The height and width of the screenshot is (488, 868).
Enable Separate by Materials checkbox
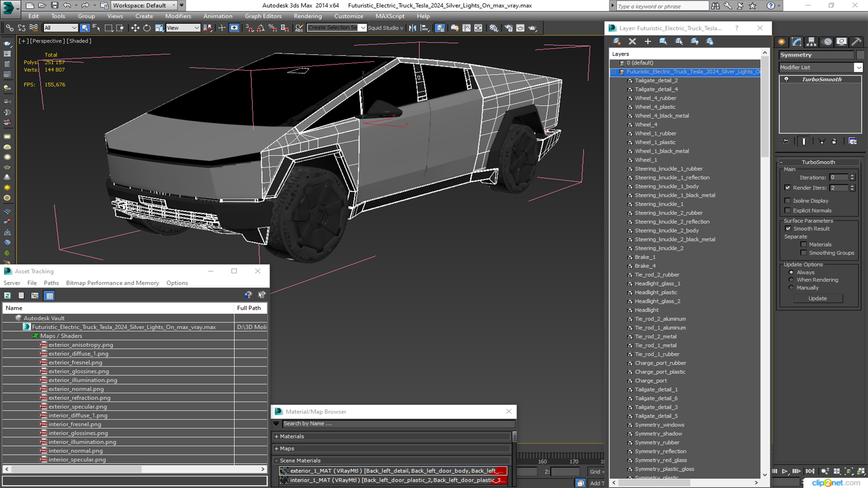[x=803, y=244]
